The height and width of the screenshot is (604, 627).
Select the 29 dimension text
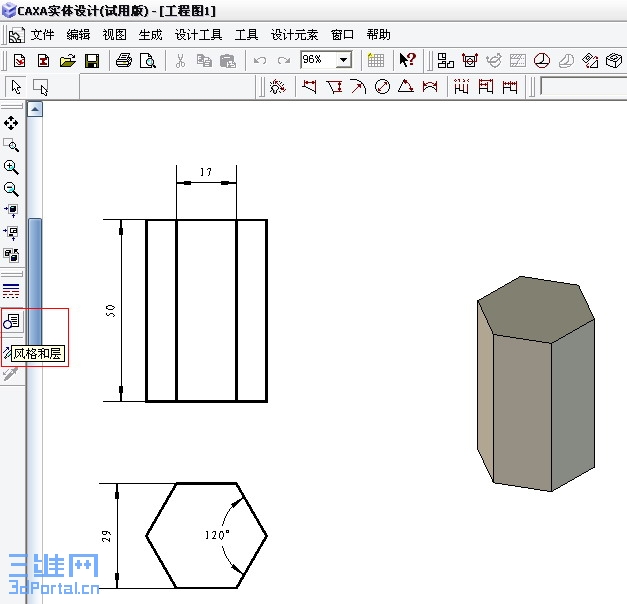tap(106, 536)
